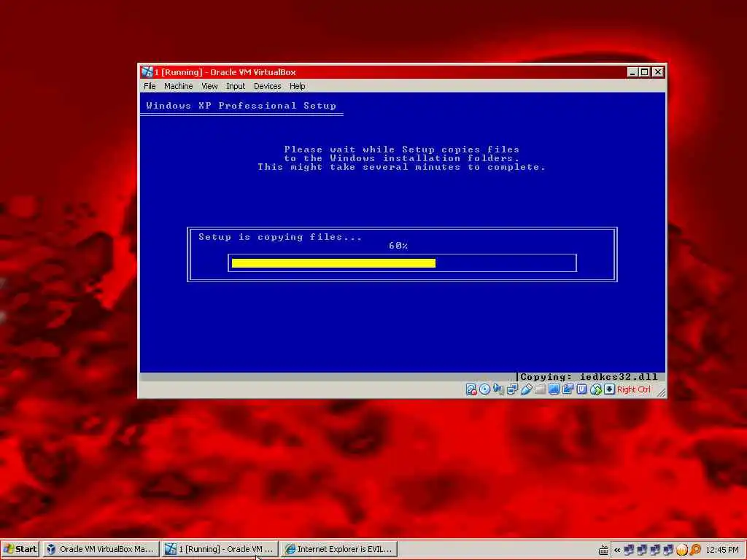The width and height of the screenshot is (747, 560).
Task: Click the shared folders indicator icon
Action: pos(540,389)
